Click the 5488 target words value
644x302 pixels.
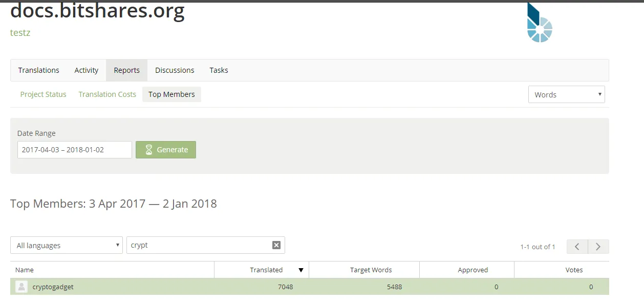pos(395,287)
